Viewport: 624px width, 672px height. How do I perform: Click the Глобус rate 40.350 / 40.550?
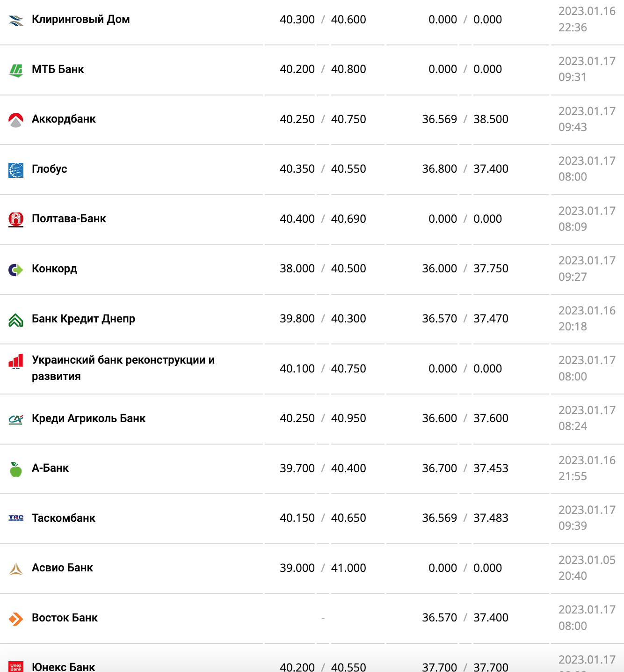(323, 169)
